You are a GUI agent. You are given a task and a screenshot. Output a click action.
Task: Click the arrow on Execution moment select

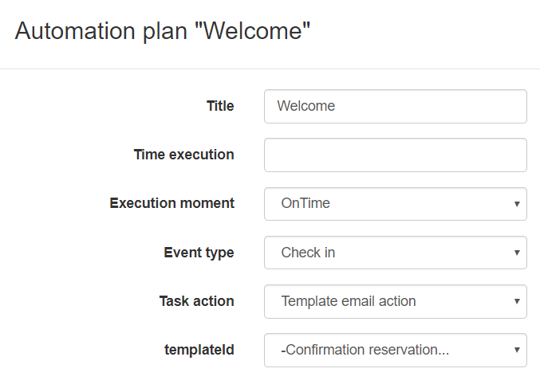[x=517, y=204]
